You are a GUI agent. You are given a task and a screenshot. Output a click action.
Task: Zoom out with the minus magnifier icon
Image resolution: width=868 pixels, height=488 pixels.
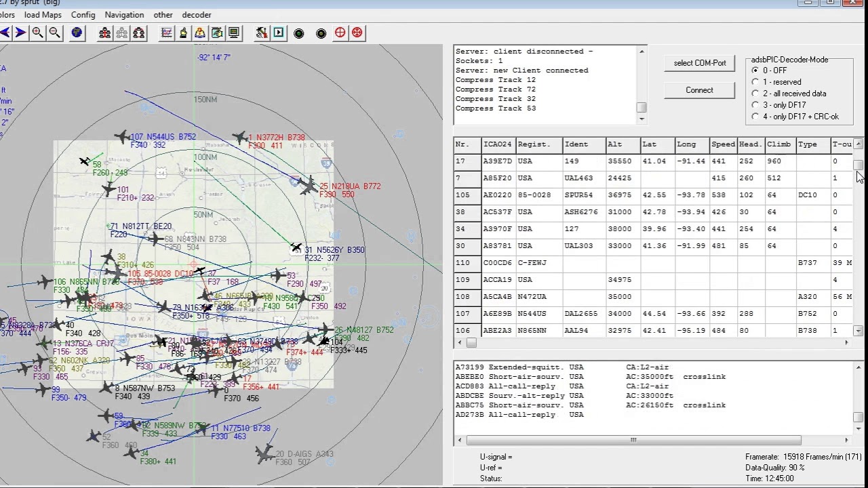point(55,33)
